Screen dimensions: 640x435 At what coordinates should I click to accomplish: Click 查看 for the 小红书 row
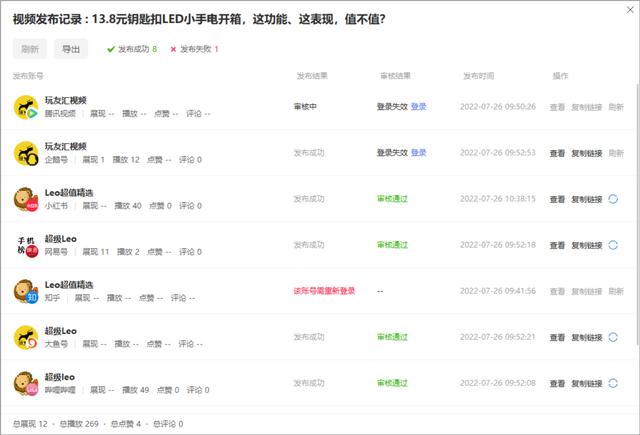pos(557,199)
